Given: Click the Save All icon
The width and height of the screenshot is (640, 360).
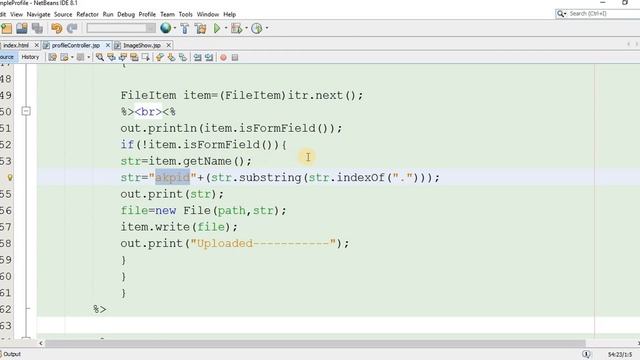Looking at the screenshot, I should point(37,28).
